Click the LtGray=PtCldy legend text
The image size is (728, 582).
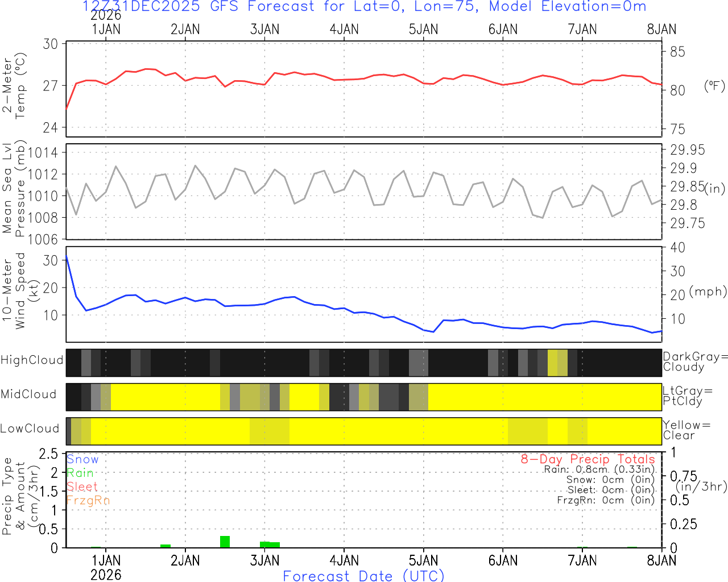coord(687,396)
